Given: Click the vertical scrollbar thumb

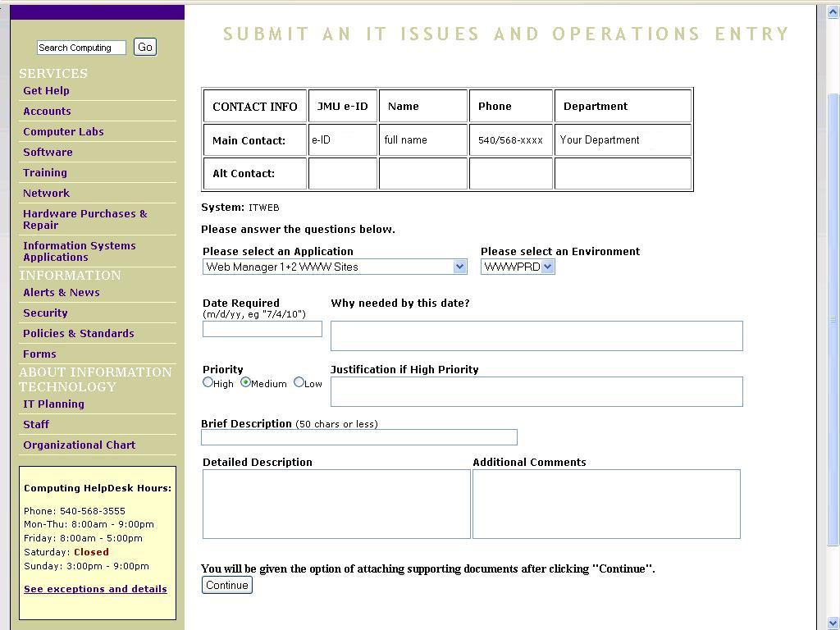Looking at the screenshot, I should [833, 319].
